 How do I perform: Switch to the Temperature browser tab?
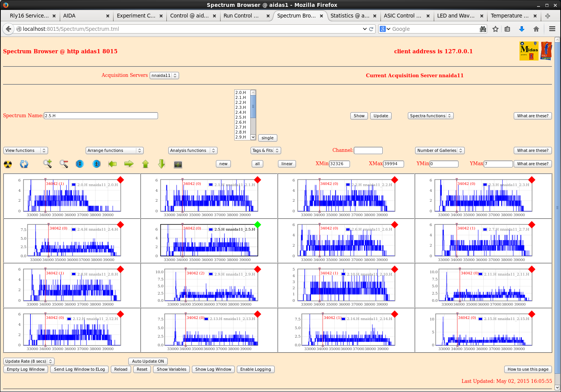point(509,16)
